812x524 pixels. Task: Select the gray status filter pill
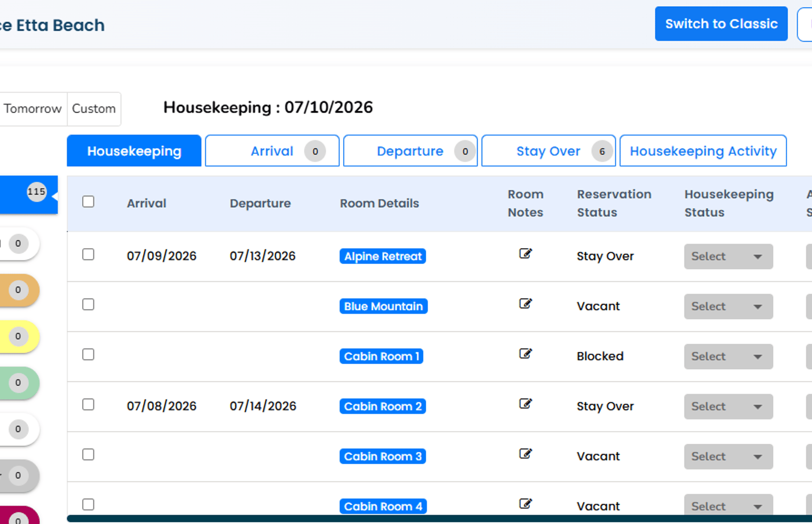tap(19, 475)
